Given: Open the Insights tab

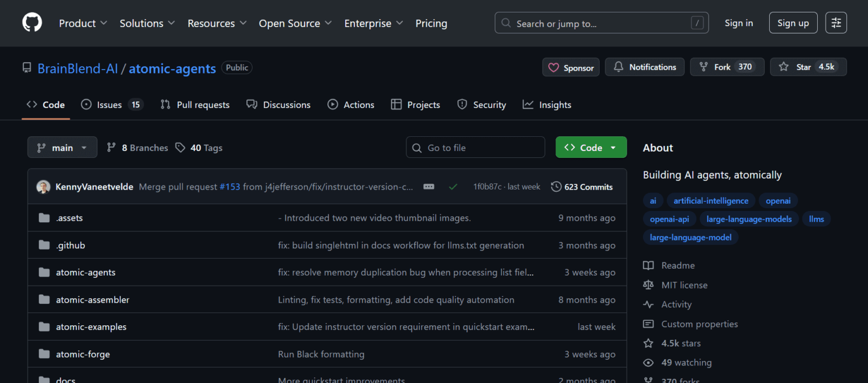Looking at the screenshot, I should coord(546,104).
